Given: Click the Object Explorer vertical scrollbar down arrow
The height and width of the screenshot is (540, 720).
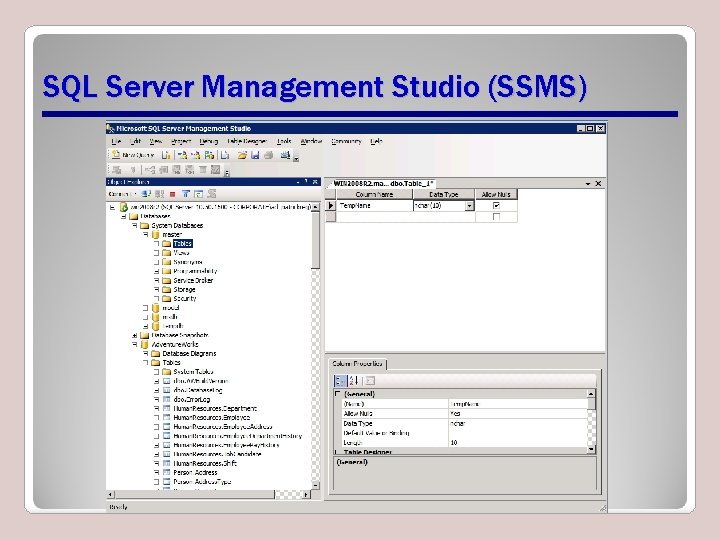Looking at the screenshot, I should point(315,485).
